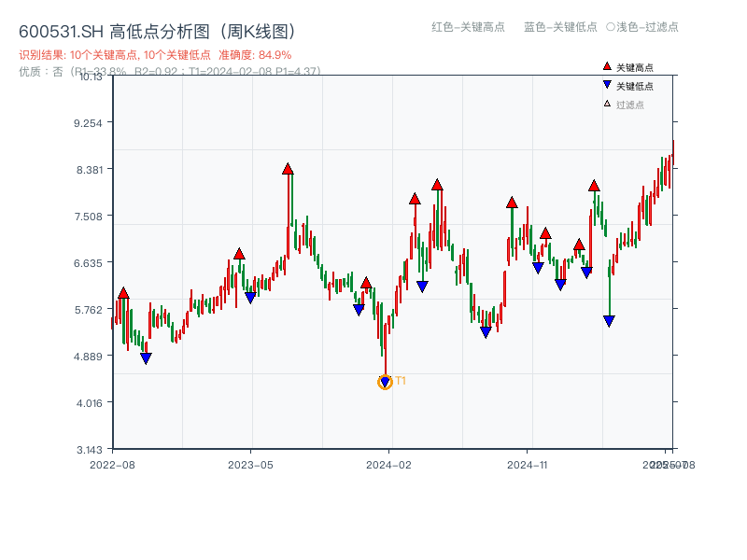Click the 浅色-过滤点 header text
This screenshot has width=747, height=560.
[642, 27]
